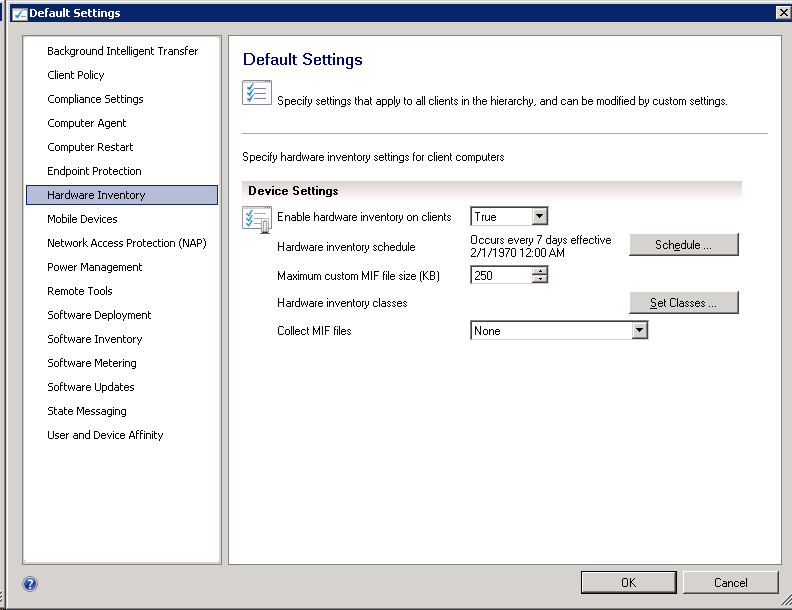This screenshot has height=610, width=792.
Task: Click the Default Settings checklist header icon
Action: click(257, 92)
